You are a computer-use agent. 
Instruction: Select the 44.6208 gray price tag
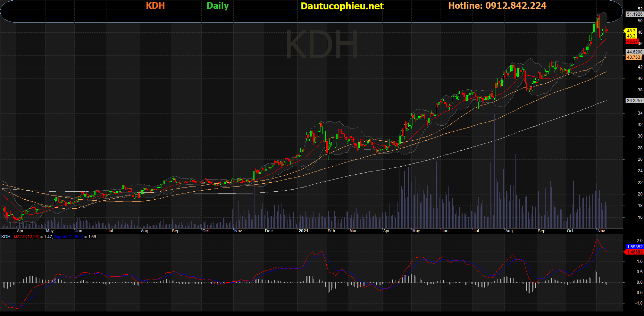pyautogui.click(x=634, y=52)
